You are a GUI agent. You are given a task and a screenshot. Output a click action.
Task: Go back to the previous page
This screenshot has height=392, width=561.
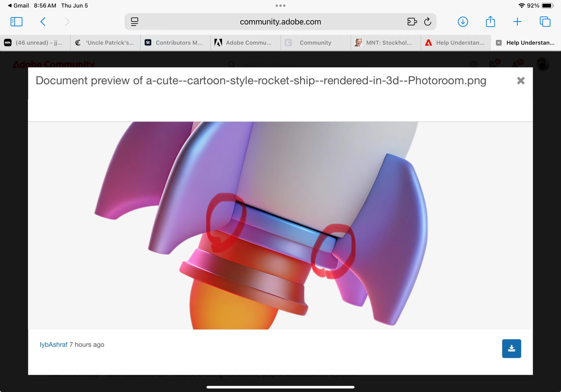click(x=43, y=22)
